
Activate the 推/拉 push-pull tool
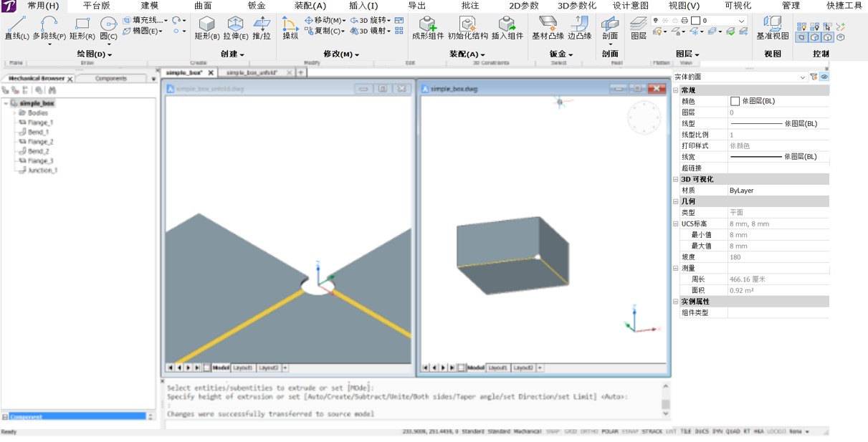(x=262, y=29)
